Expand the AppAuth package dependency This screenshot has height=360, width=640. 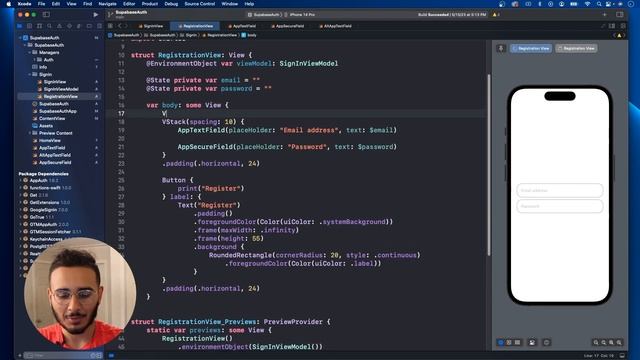[x=20, y=180]
